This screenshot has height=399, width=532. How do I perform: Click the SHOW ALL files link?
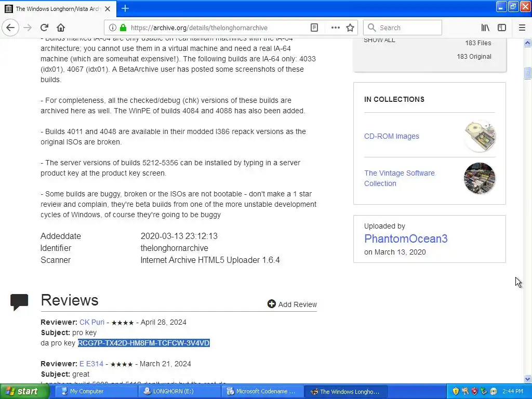379,41
